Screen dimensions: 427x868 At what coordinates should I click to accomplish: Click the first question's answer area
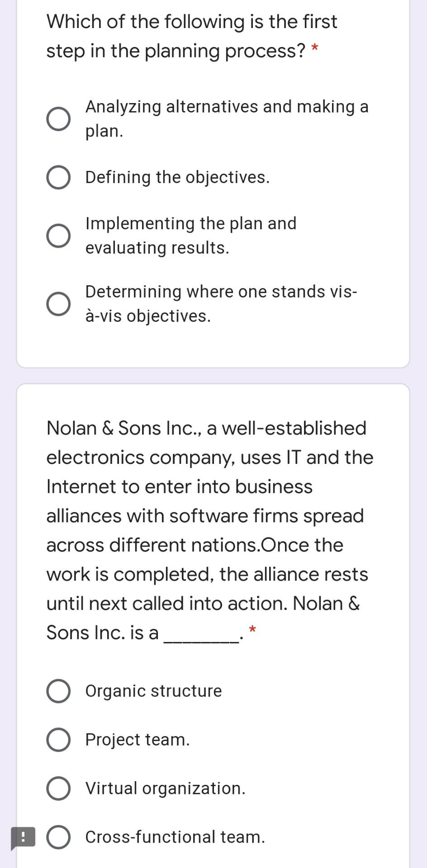click(213, 208)
